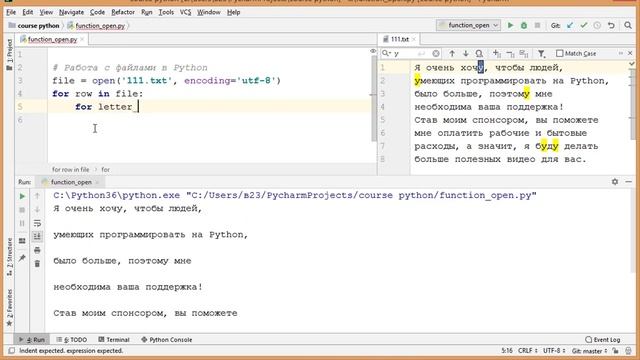Close the find bar
The height and width of the screenshot is (360, 640).
click(x=630, y=53)
